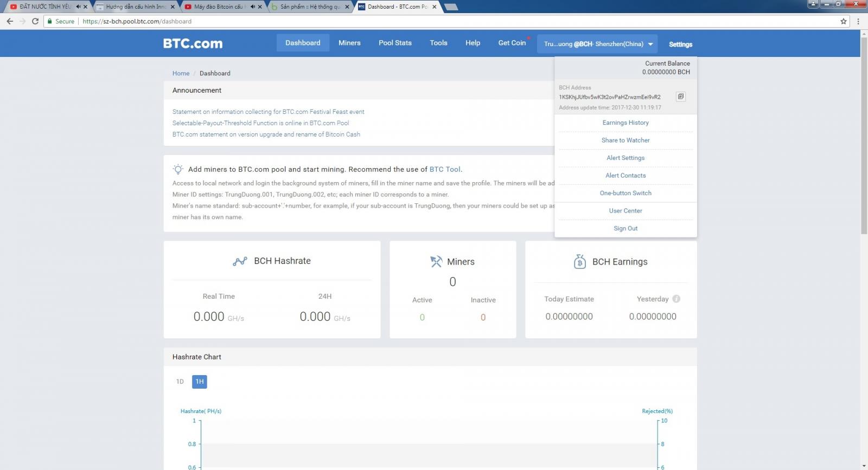
Task: Select Share to Watcher
Action: pyautogui.click(x=626, y=140)
